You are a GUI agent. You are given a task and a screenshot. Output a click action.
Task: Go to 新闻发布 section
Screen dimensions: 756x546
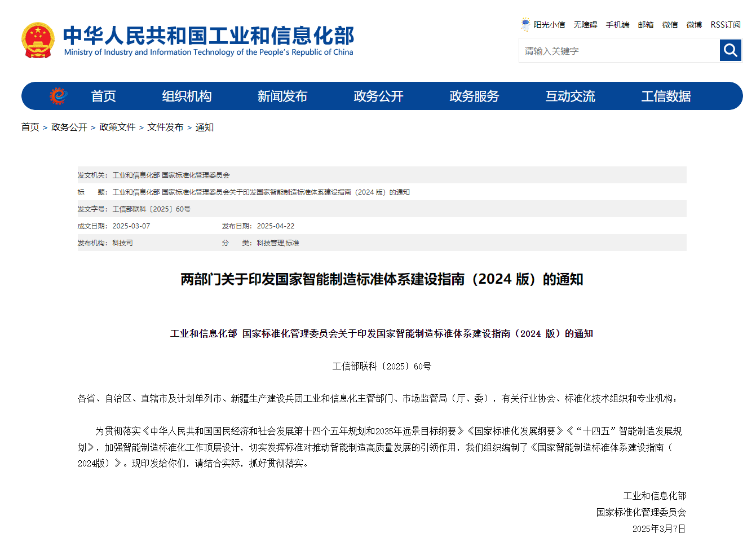click(282, 96)
